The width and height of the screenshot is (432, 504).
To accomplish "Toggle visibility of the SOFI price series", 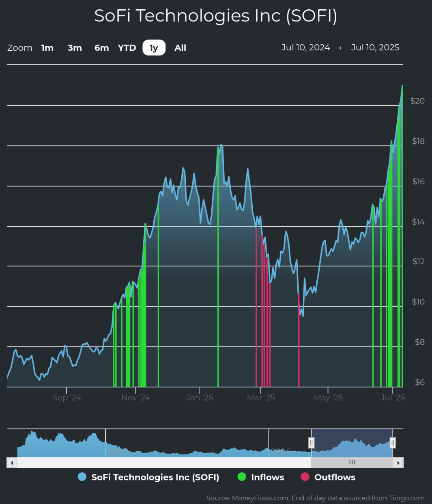I will pyautogui.click(x=155, y=477).
